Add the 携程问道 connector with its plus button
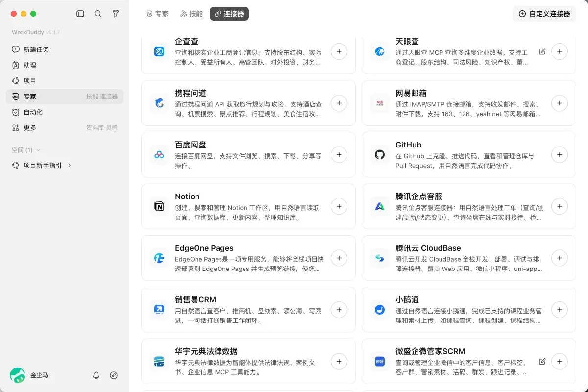 pyautogui.click(x=339, y=103)
